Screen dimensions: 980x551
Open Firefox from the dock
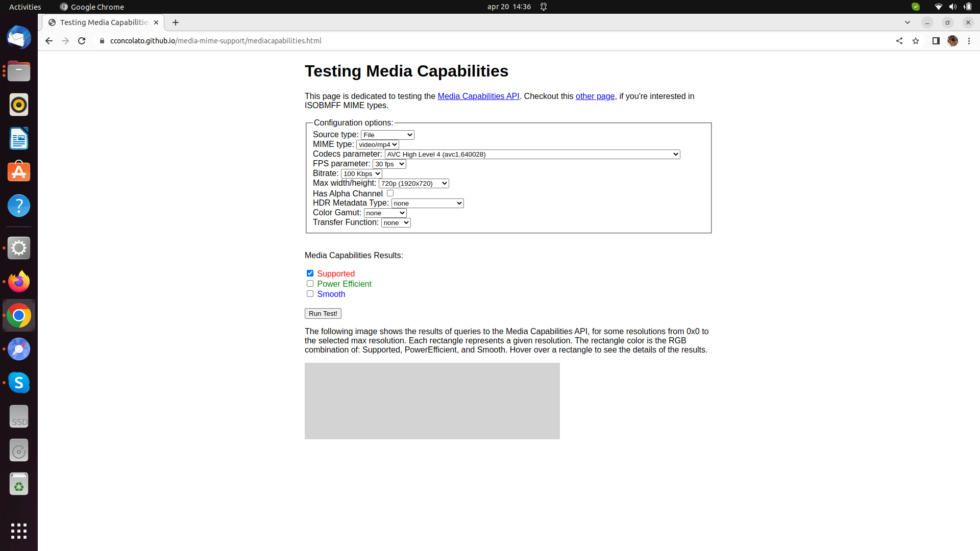click(18, 281)
